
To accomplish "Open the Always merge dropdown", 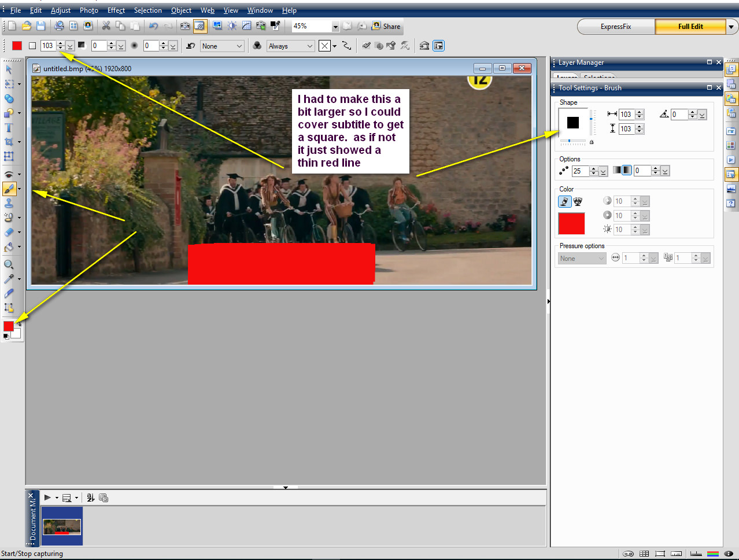I will (291, 46).
